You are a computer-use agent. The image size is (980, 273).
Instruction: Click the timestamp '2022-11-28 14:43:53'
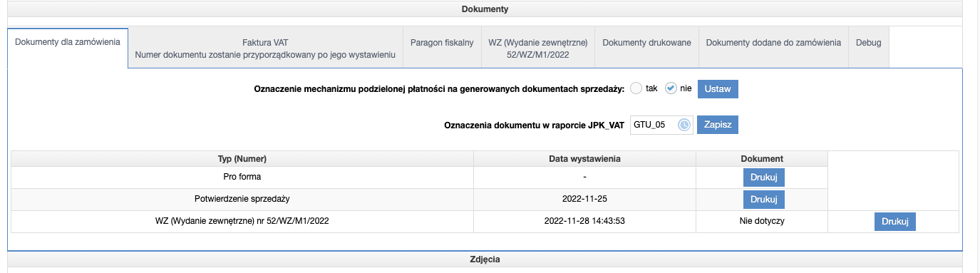click(x=585, y=222)
